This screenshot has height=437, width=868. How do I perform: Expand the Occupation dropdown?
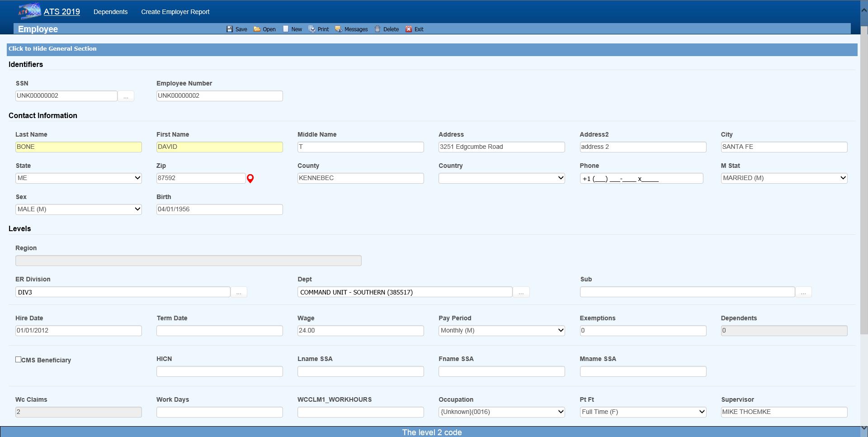tap(501, 412)
